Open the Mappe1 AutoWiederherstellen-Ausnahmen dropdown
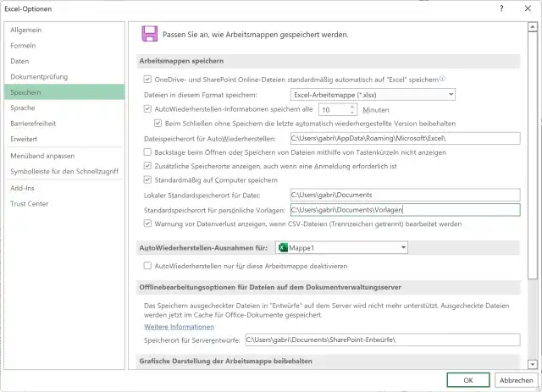542x392 pixels. point(341,247)
